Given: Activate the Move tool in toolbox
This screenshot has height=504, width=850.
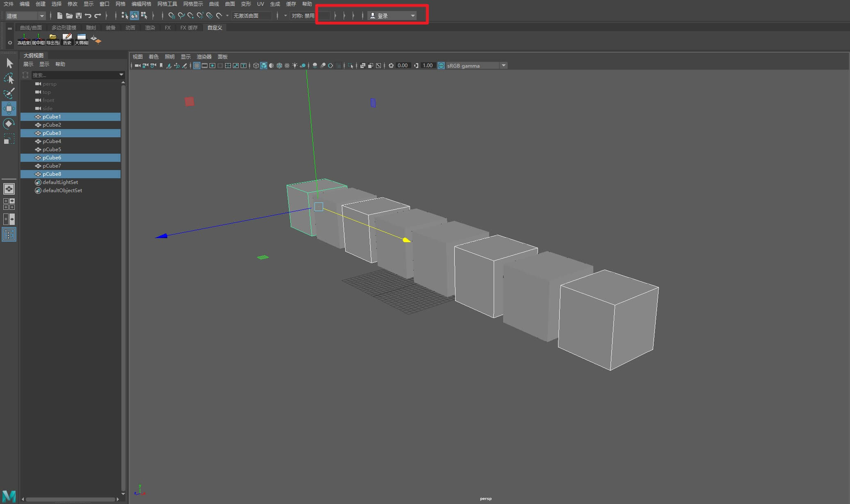Looking at the screenshot, I should click(9, 109).
